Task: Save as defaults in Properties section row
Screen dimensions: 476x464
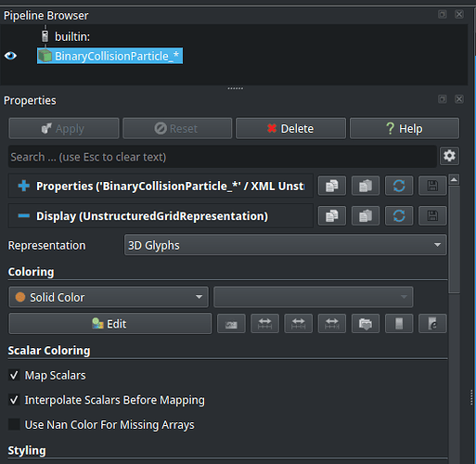Action: [432, 186]
